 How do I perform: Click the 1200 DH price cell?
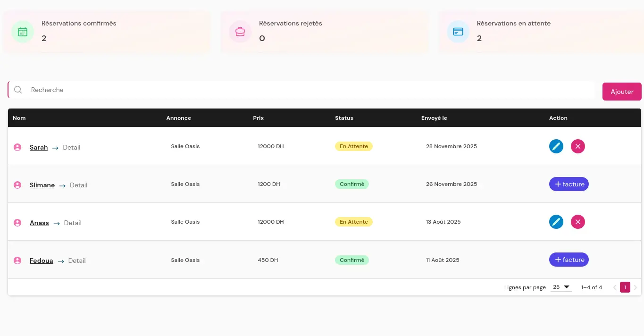pyautogui.click(x=269, y=184)
